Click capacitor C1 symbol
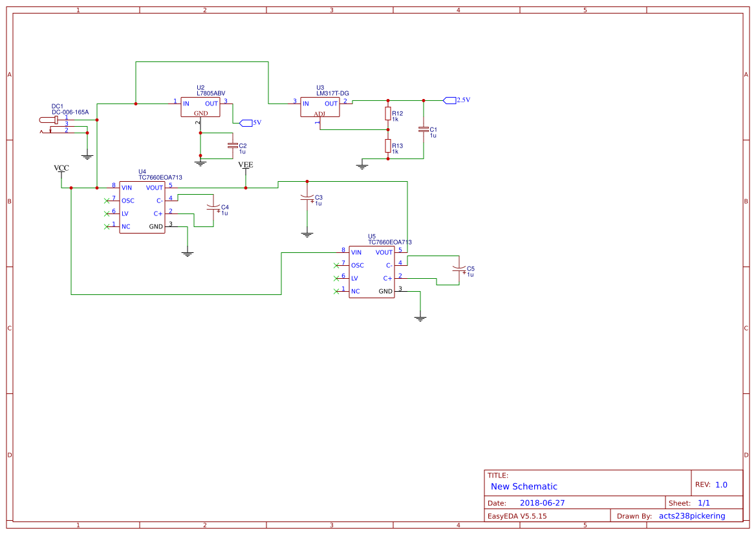Screen dimensions: 756x535 click(x=424, y=129)
